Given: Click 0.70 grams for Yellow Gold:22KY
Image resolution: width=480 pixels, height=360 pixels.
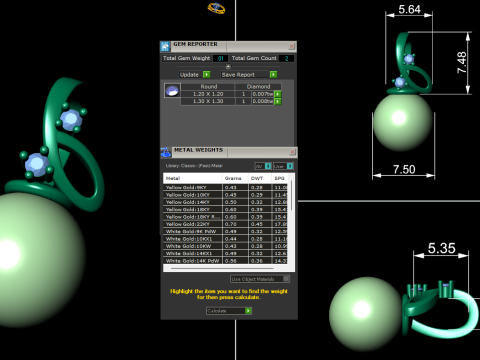Looking at the screenshot, I should [x=231, y=224].
